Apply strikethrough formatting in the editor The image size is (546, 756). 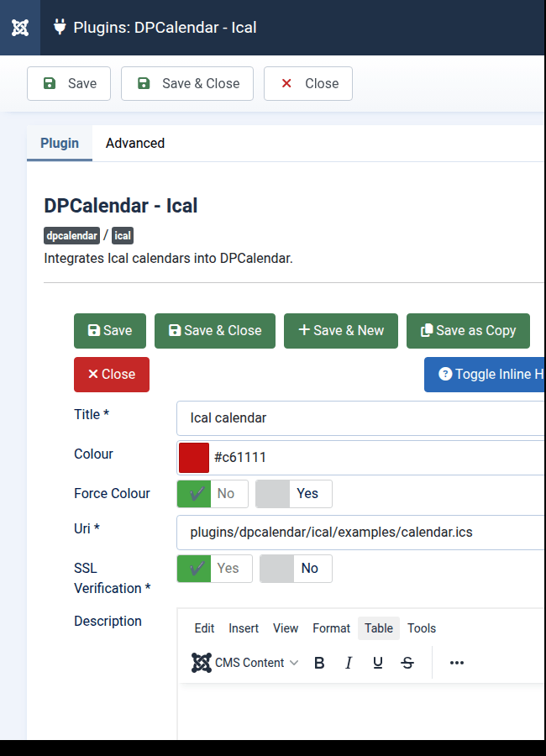point(407,663)
